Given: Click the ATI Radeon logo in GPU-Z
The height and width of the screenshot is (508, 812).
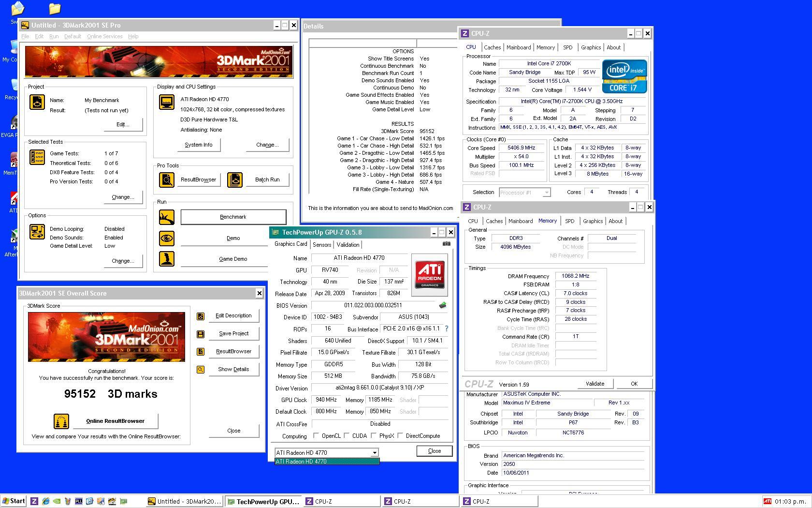Looking at the screenshot, I should [430, 274].
